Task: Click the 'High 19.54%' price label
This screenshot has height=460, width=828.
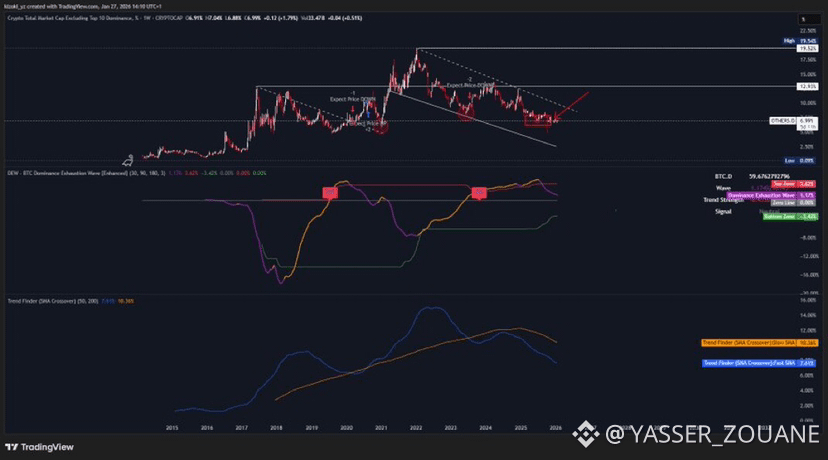Action: (799, 41)
